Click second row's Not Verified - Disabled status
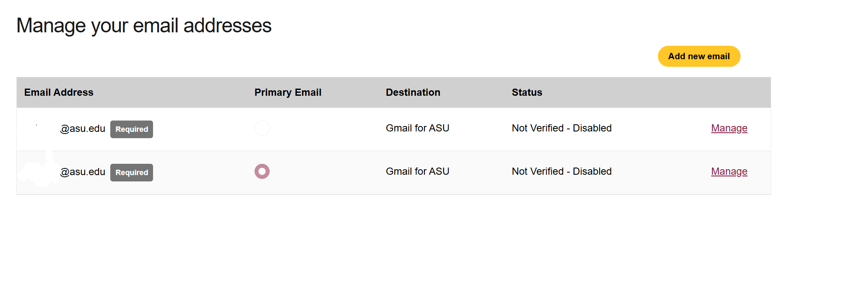The image size is (868, 286). (561, 171)
